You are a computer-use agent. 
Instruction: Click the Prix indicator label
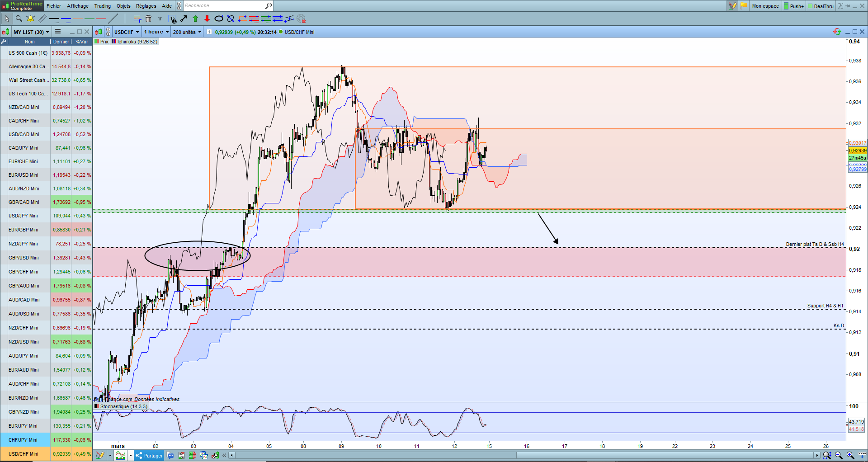[101, 42]
